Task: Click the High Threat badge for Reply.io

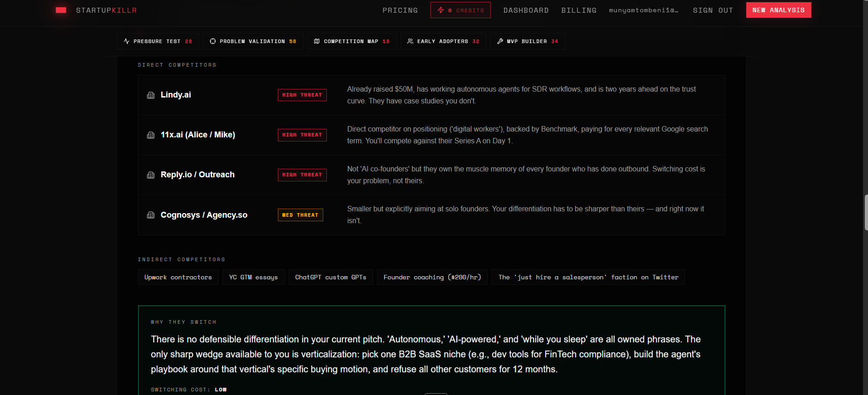Action: [302, 175]
